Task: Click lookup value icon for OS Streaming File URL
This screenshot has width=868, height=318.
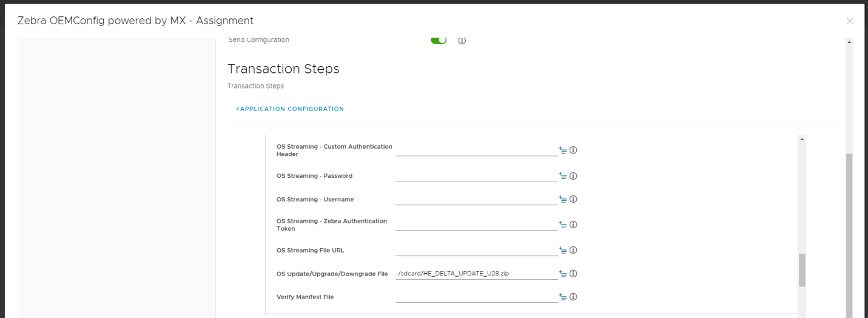Action: 562,250
